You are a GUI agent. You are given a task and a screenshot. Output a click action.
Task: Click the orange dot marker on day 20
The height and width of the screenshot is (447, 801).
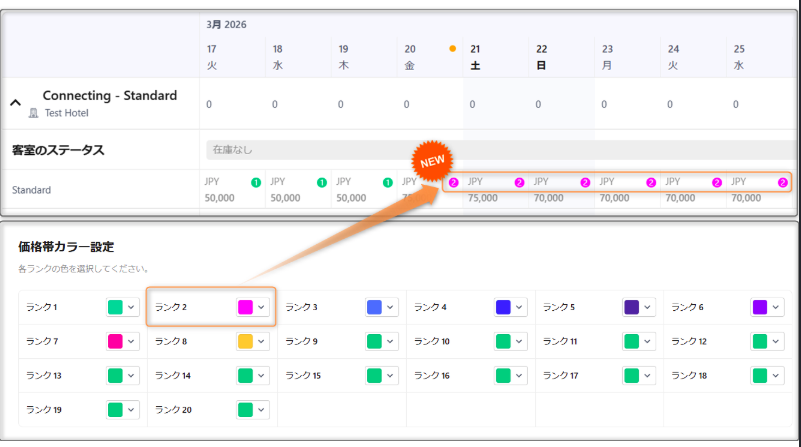tap(452, 49)
